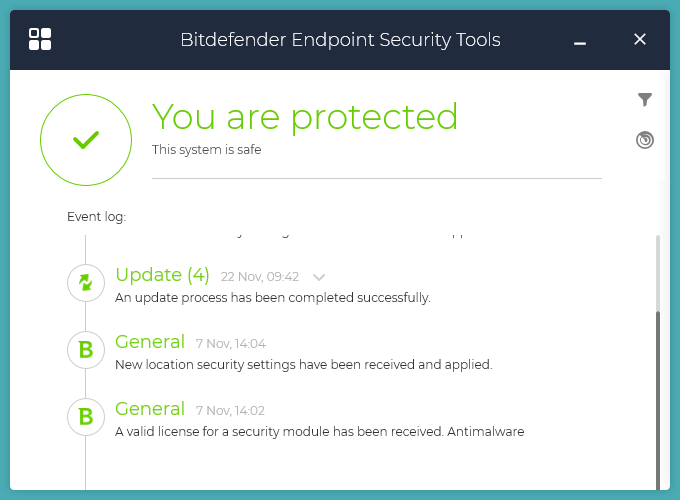
Task: Click the "Event log:" label
Action: tap(96, 217)
